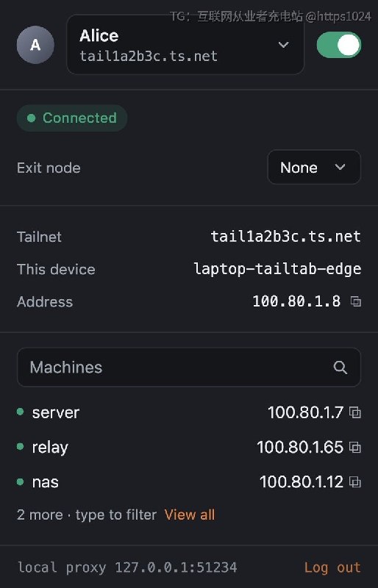
Task: Click the relay online status dot
Action: point(21,446)
